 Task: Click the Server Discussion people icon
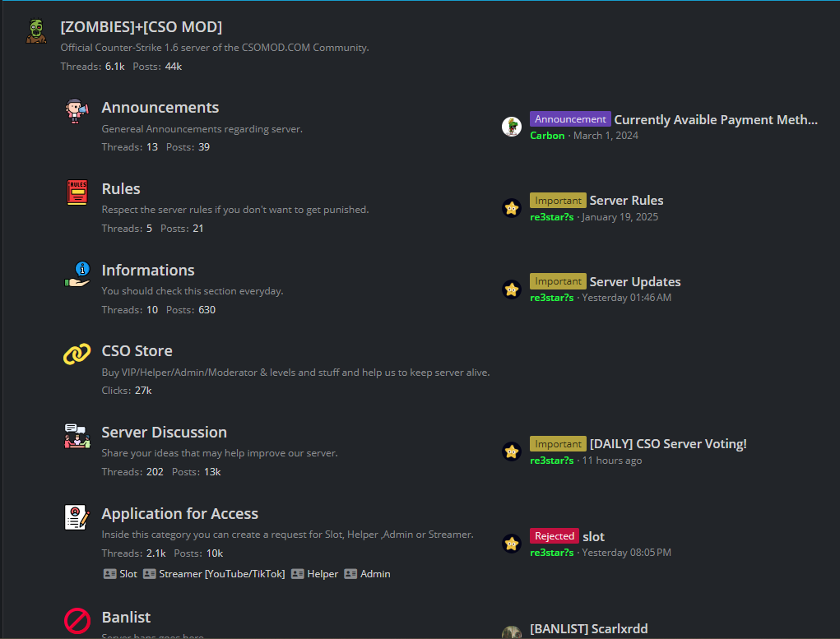[77, 436]
